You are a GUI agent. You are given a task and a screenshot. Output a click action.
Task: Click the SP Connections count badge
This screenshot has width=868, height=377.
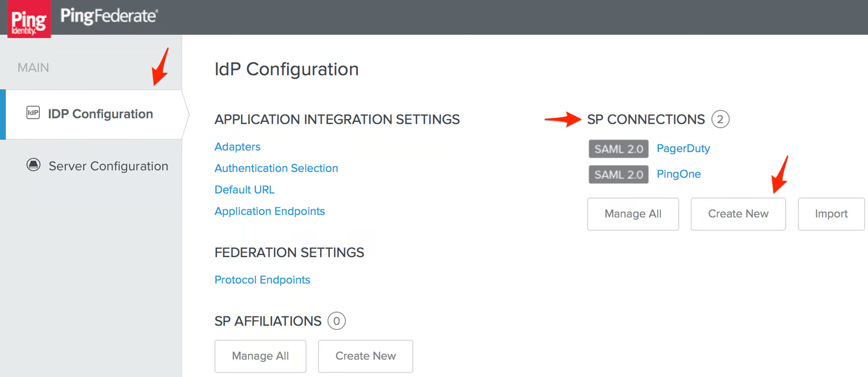tap(720, 119)
